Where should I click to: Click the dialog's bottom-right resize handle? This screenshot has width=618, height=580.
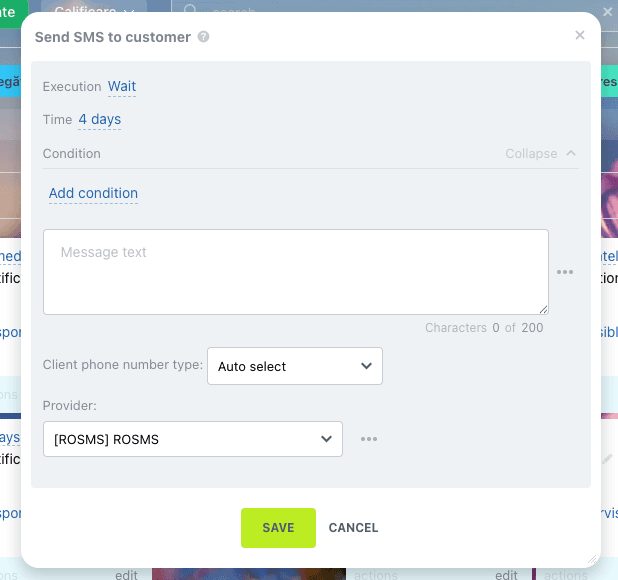click(592, 560)
